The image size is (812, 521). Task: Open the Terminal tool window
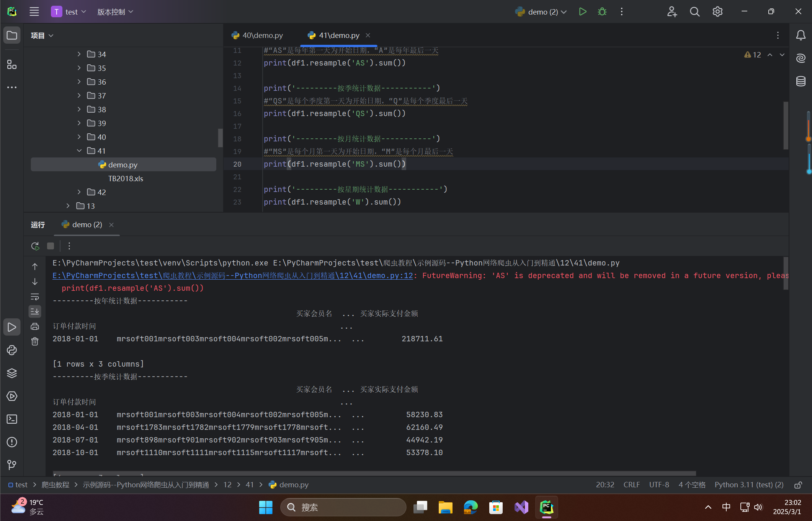12,419
